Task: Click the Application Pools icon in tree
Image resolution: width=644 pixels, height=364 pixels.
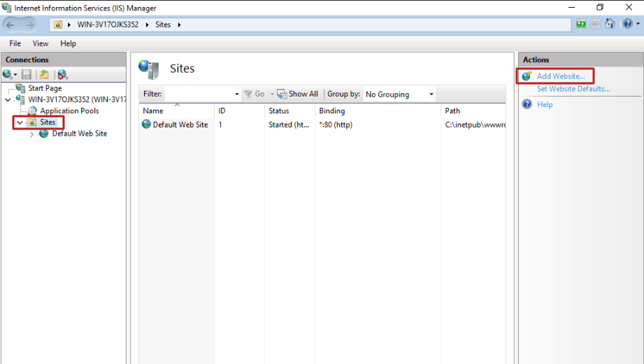Action: [32, 111]
